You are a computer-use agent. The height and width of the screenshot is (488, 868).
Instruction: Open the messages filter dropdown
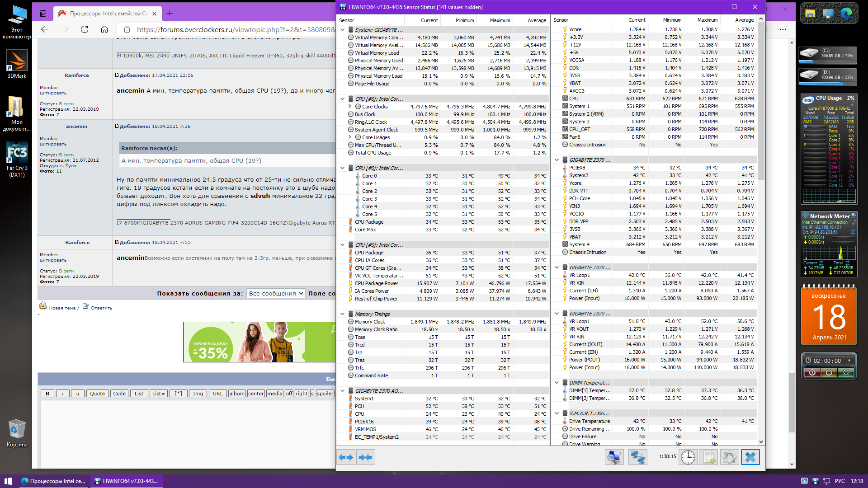coord(276,293)
